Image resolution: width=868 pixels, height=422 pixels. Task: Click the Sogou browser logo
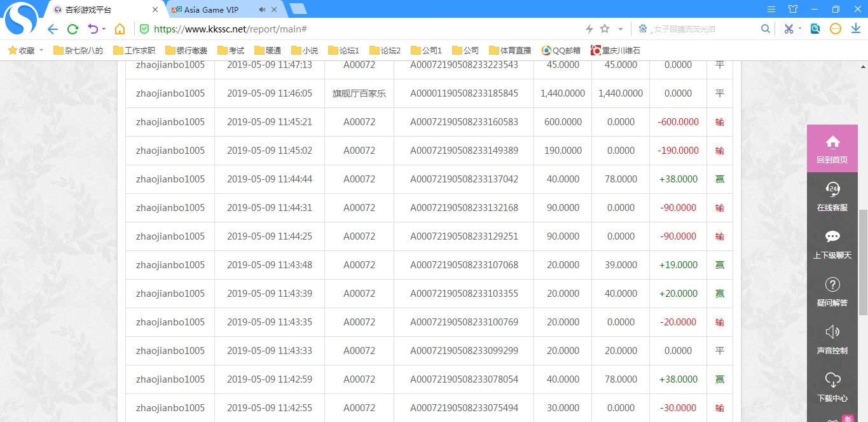(x=21, y=18)
